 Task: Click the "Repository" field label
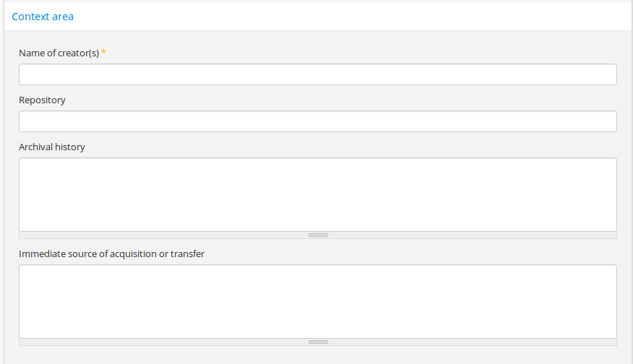tap(42, 100)
